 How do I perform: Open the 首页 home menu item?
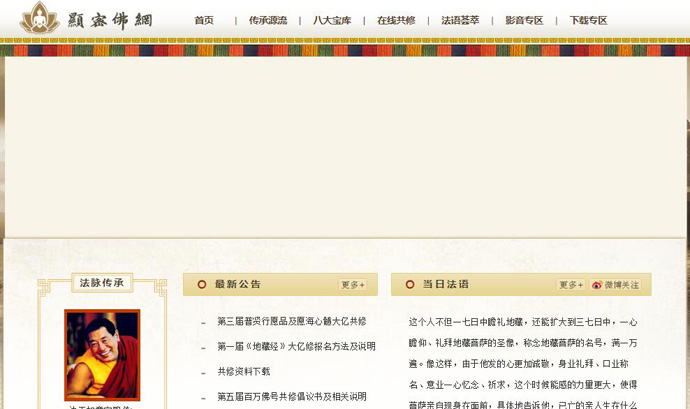204,20
